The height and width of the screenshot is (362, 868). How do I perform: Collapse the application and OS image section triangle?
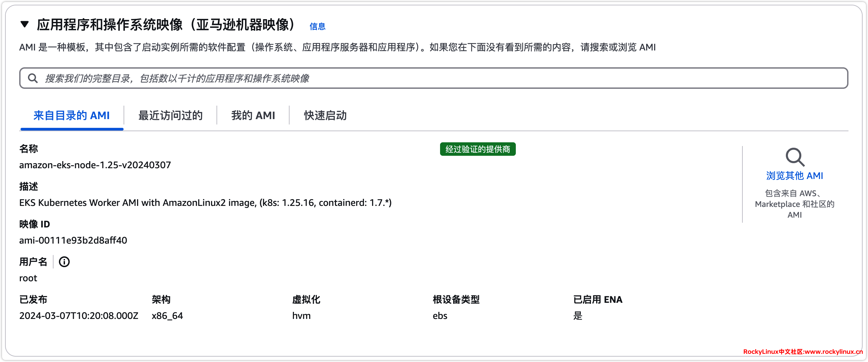[x=25, y=24]
